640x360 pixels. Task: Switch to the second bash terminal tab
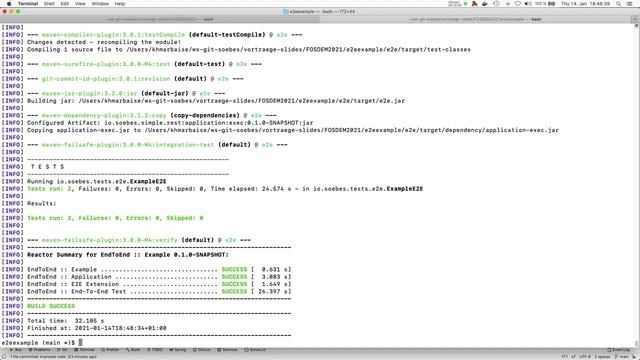tap(476, 19)
